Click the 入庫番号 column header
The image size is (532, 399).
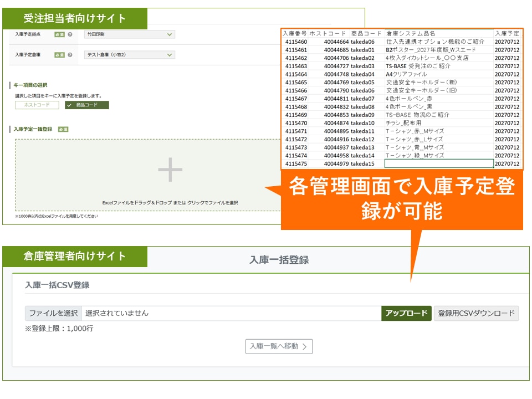coord(295,33)
